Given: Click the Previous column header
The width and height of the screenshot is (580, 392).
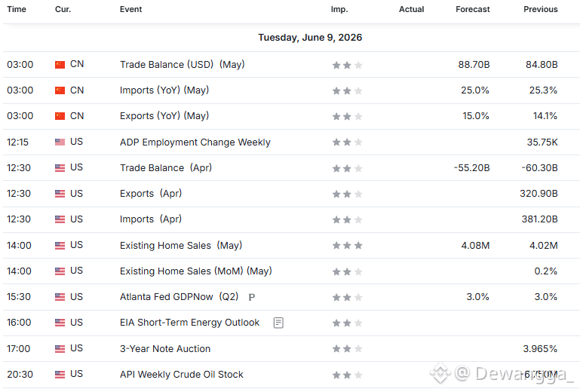Looking at the screenshot, I should (541, 9).
